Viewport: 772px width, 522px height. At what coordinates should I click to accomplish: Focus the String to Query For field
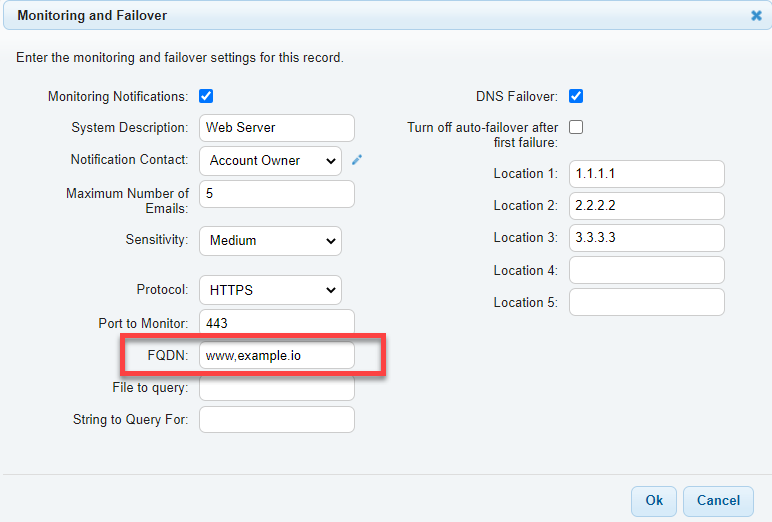click(277, 420)
